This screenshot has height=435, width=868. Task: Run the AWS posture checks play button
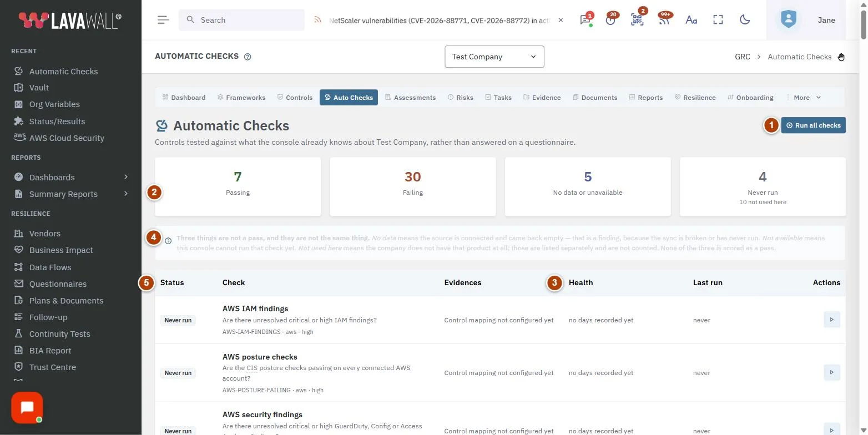click(831, 372)
